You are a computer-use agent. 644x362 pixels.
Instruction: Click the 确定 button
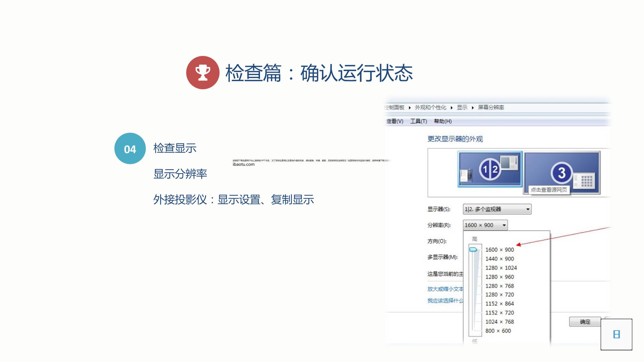click(x=585, y=322)
